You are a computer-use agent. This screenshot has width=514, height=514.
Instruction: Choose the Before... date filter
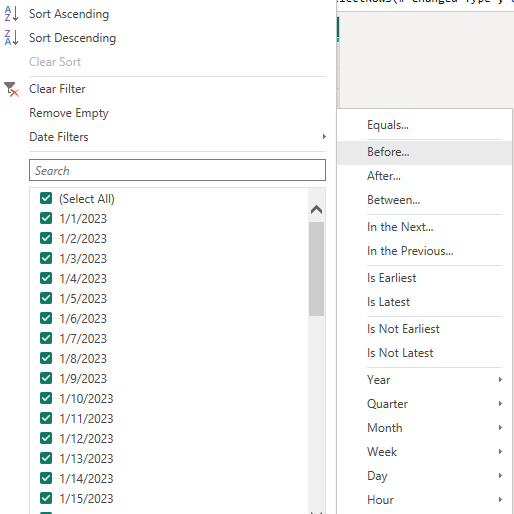point(424,152)
